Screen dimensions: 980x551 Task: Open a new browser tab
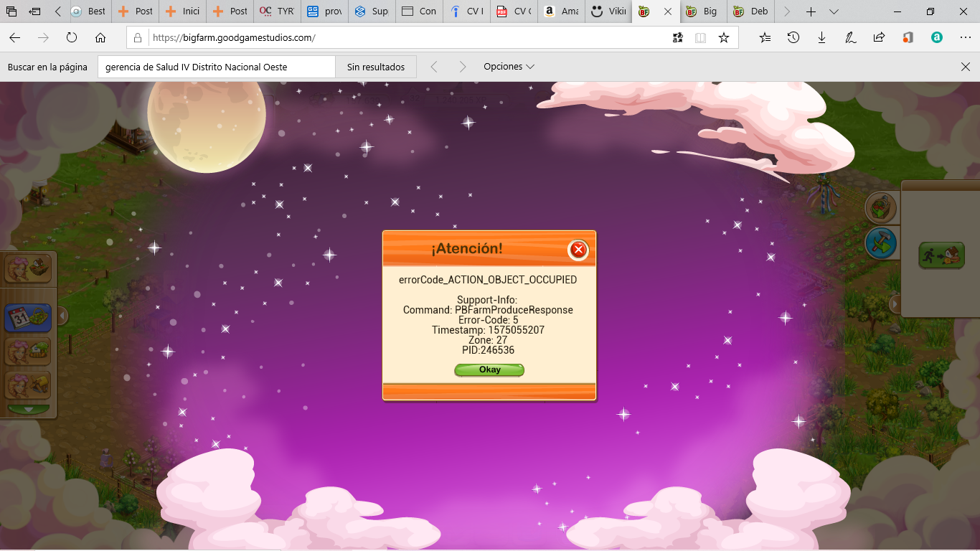[x=811, y=11]
